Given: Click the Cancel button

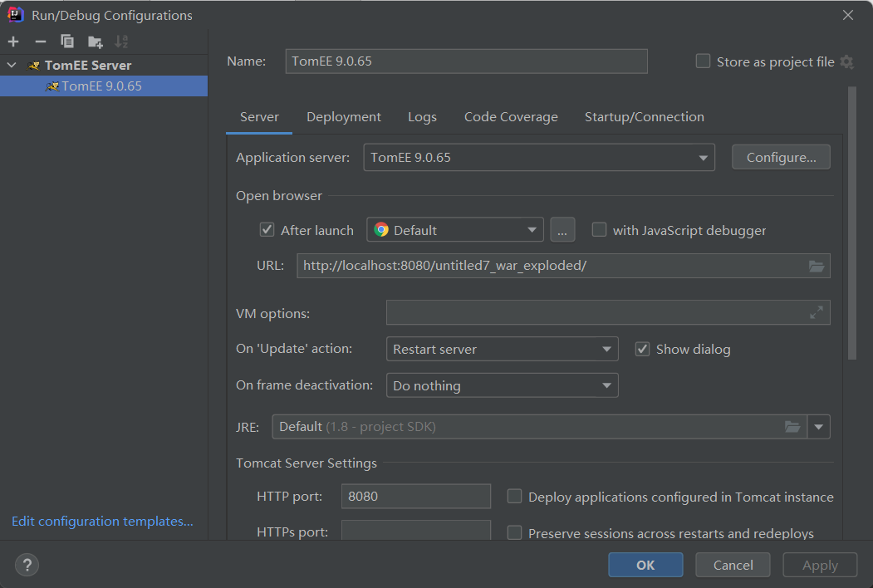Looking at the screenshot, I should pyautogui.click(x=733, y=566).
